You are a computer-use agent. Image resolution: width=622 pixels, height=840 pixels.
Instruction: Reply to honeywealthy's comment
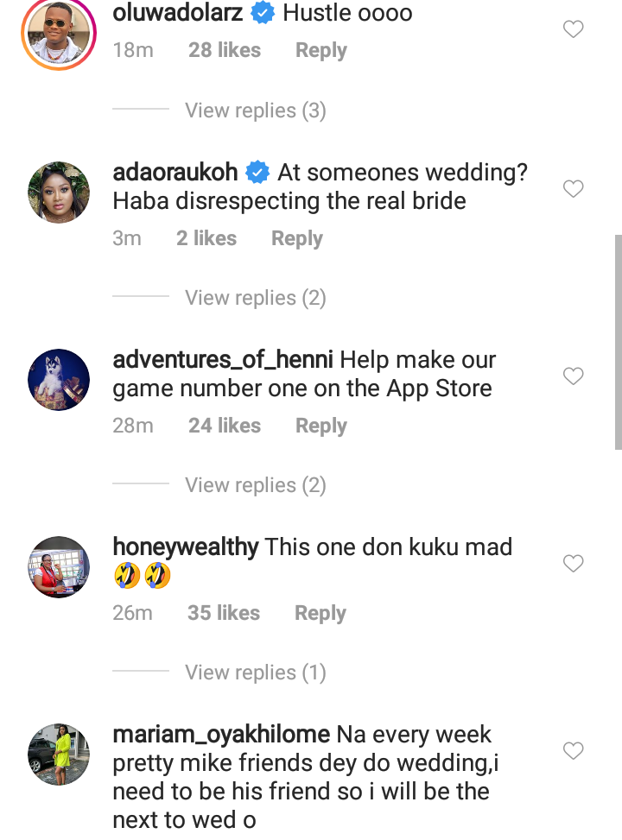(321, 613)
